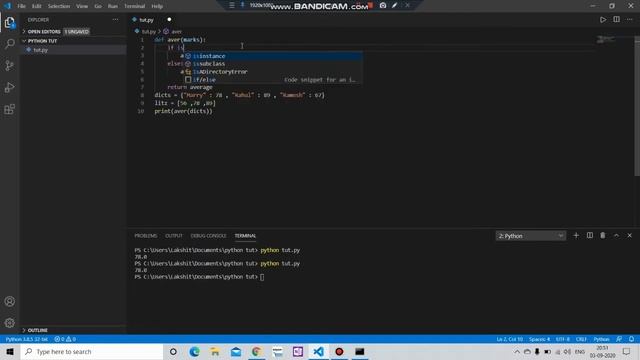The width and height of the screenshot is (640, 360).
Task: Open the Manage gear icon
Action: [9, 323]
